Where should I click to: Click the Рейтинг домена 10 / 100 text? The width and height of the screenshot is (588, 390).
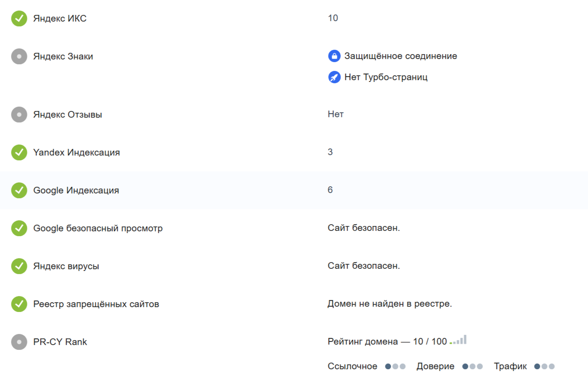pos(387,342)
